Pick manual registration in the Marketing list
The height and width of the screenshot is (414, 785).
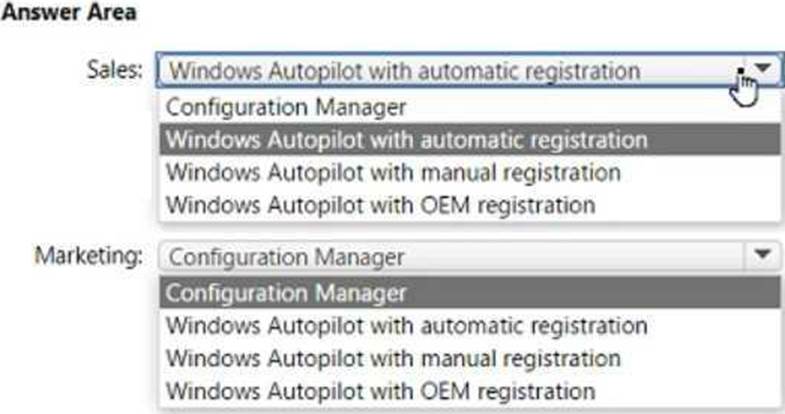[393, 357]
